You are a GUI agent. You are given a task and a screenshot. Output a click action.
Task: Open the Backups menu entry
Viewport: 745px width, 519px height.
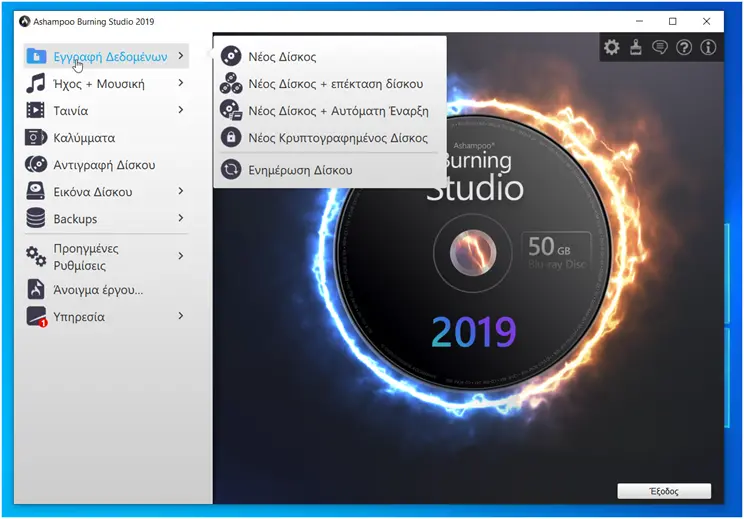(106, 219)
